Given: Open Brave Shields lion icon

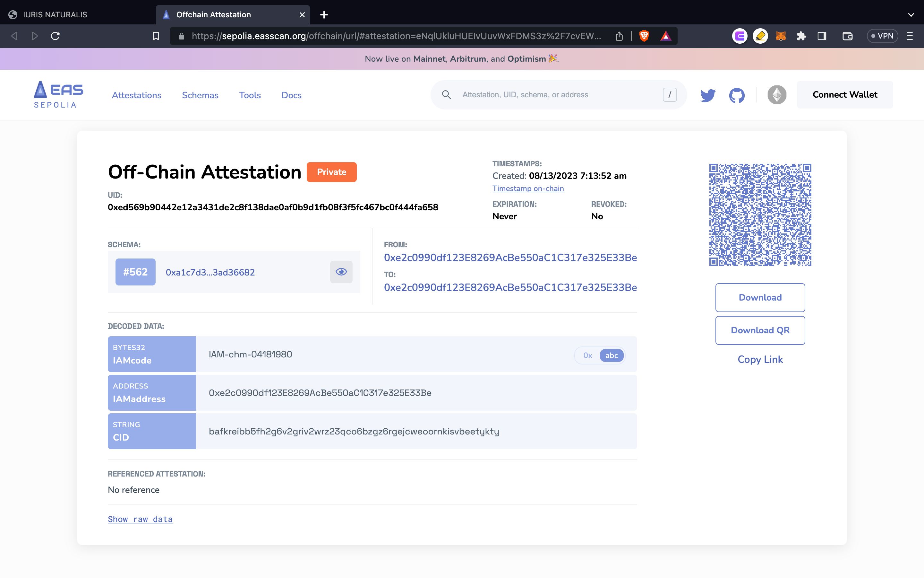Looking at the screenshot, I should pos(644,36).
